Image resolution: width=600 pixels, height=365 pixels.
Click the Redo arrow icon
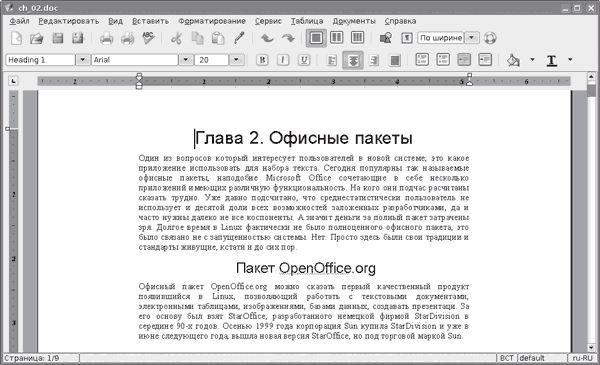tap(288, 38)
